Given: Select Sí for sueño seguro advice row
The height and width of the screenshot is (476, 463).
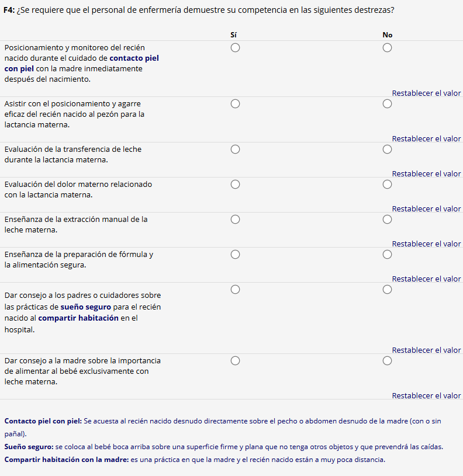Looking at the screenshot, I should click(x=235, y=290).
